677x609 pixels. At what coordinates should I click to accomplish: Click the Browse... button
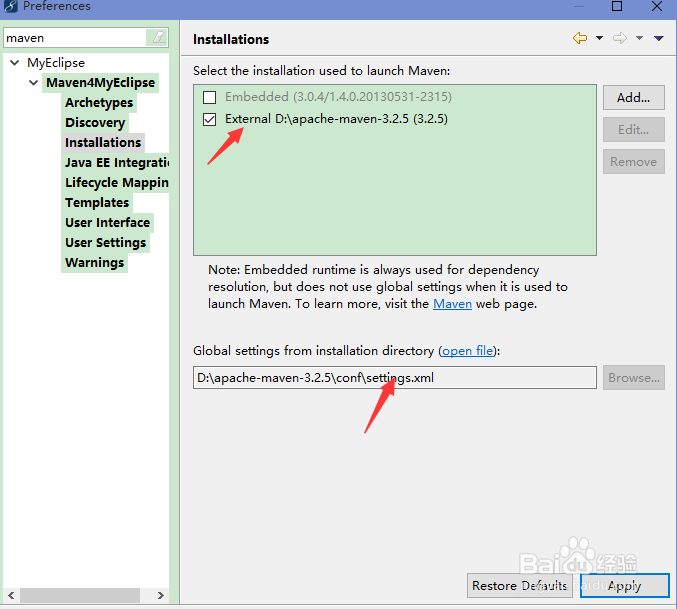(633, 378)
